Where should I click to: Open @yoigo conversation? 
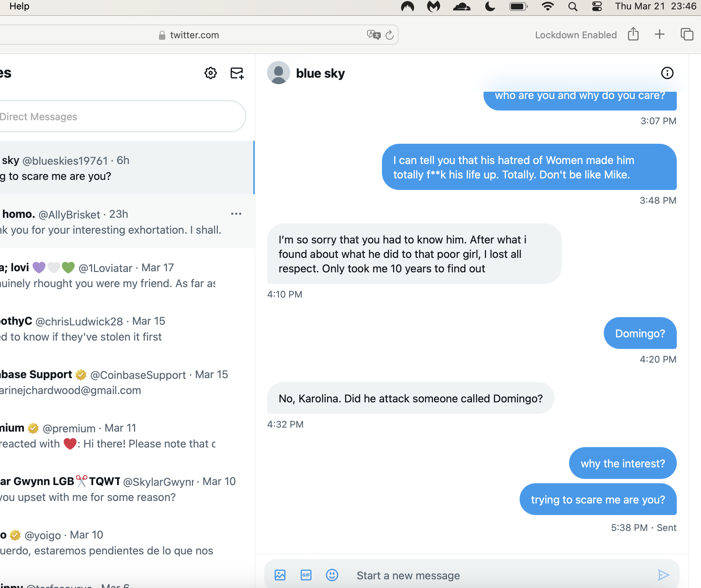127,542
